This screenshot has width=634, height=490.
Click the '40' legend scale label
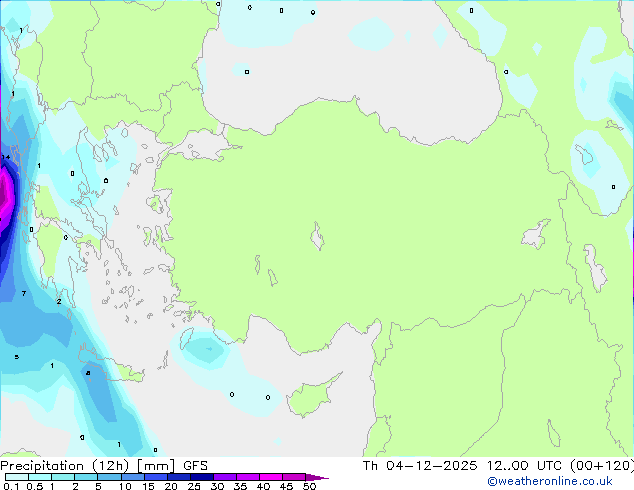263,486
